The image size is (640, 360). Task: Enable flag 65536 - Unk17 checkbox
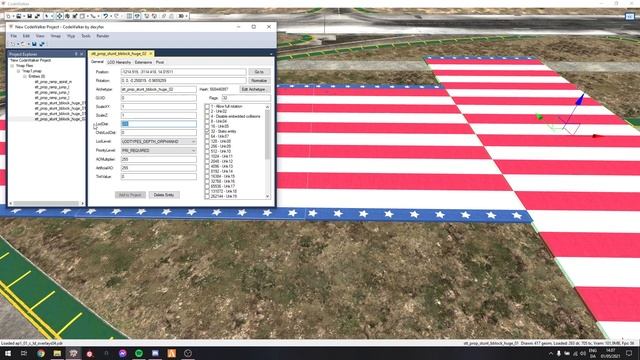pos(207,186)
